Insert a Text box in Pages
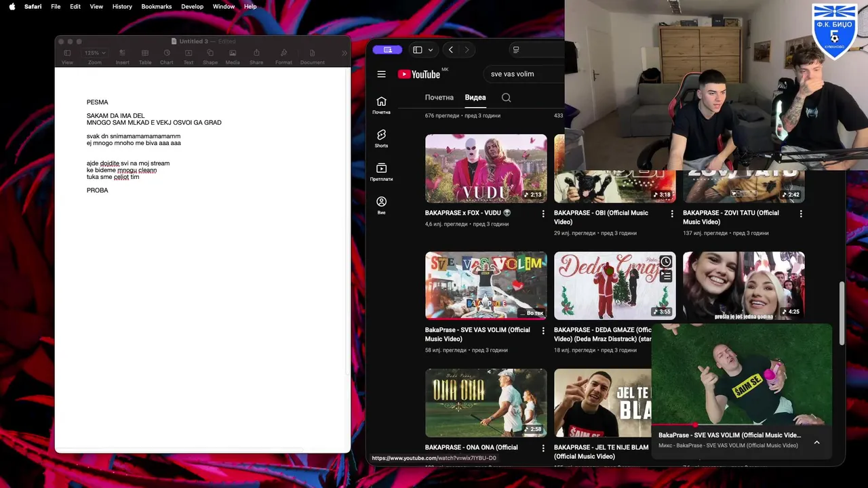Image resolution: width=868 pixels, height=488 pixels. [x=189, y=56]
